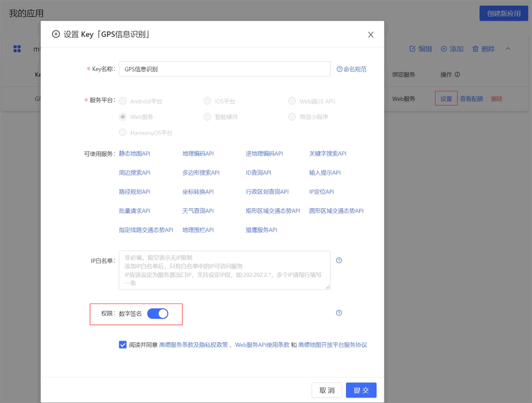Select the 微信小程序 radio button

click(x=292, y=117)
